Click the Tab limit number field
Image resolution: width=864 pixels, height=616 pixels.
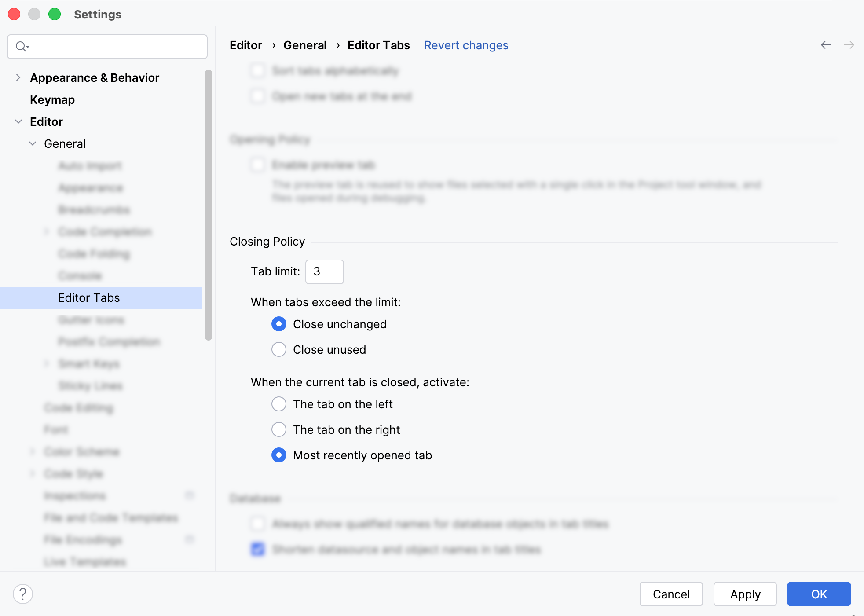click(325, 271)
